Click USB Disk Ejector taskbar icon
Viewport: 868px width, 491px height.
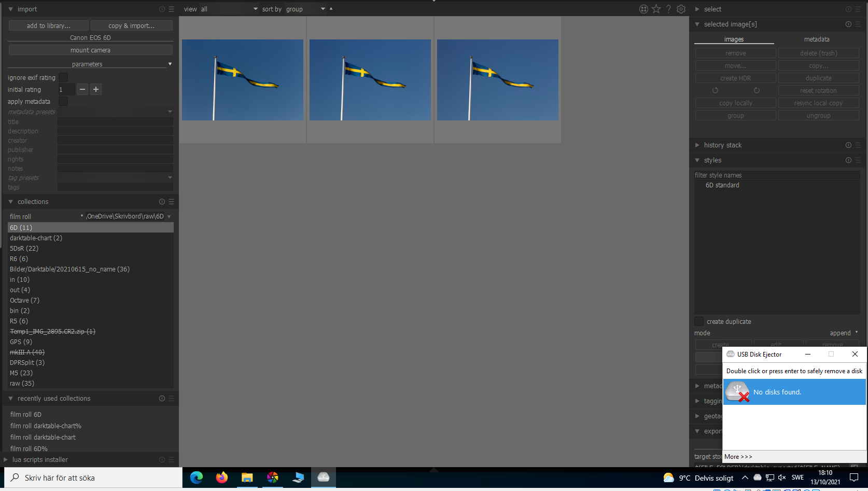(324, 478)
